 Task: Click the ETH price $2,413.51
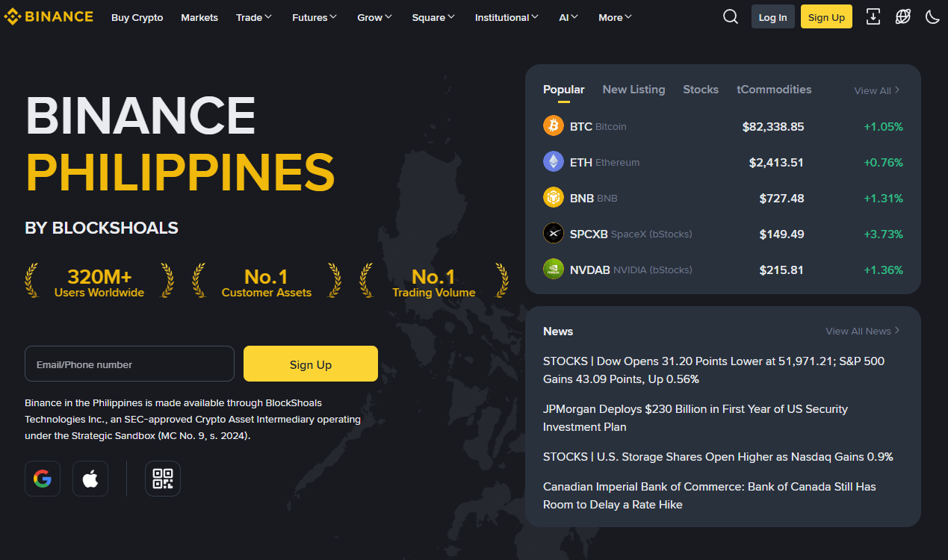click(777, 163)
